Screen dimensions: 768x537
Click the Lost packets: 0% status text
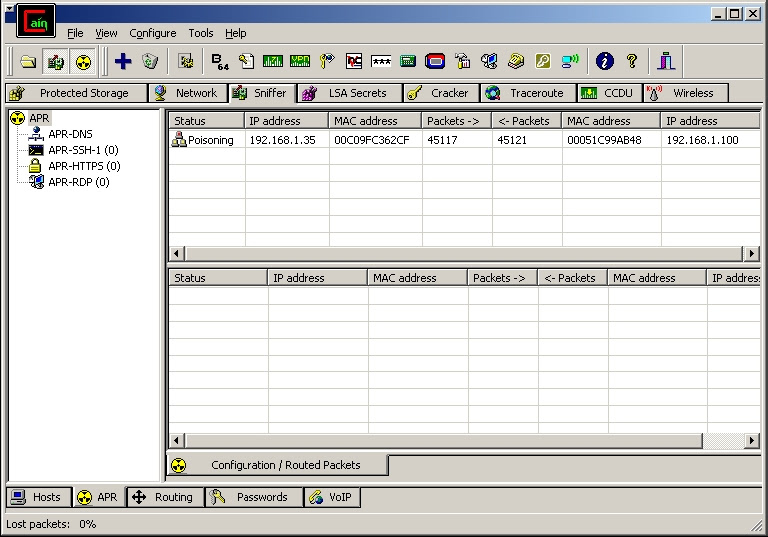(51, 524)
